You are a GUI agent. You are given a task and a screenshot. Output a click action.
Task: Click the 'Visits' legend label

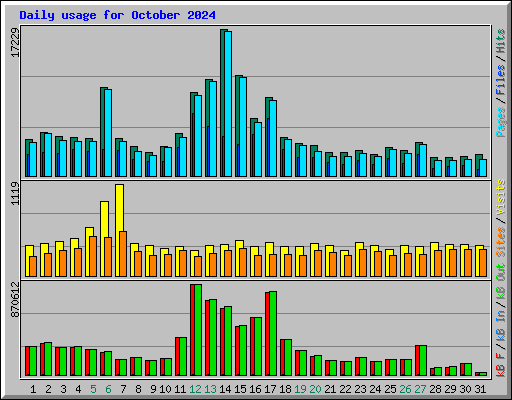click(501, 197)
